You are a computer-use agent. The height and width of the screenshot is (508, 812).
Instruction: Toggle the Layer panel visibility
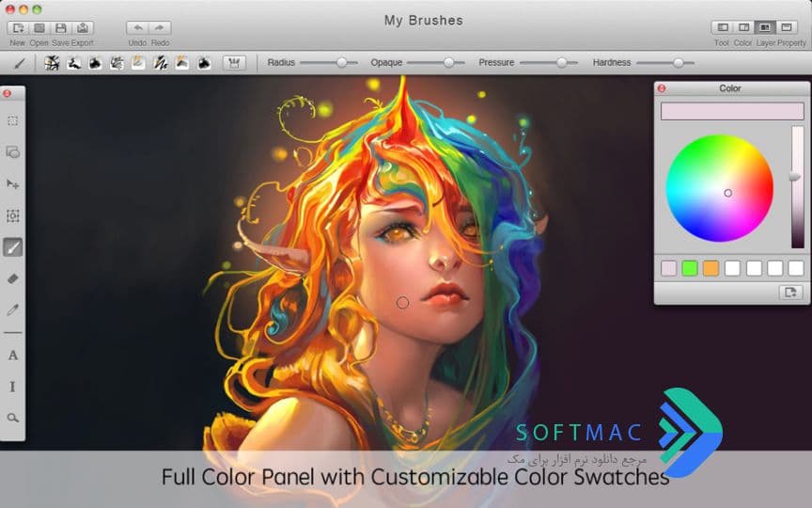765,27
